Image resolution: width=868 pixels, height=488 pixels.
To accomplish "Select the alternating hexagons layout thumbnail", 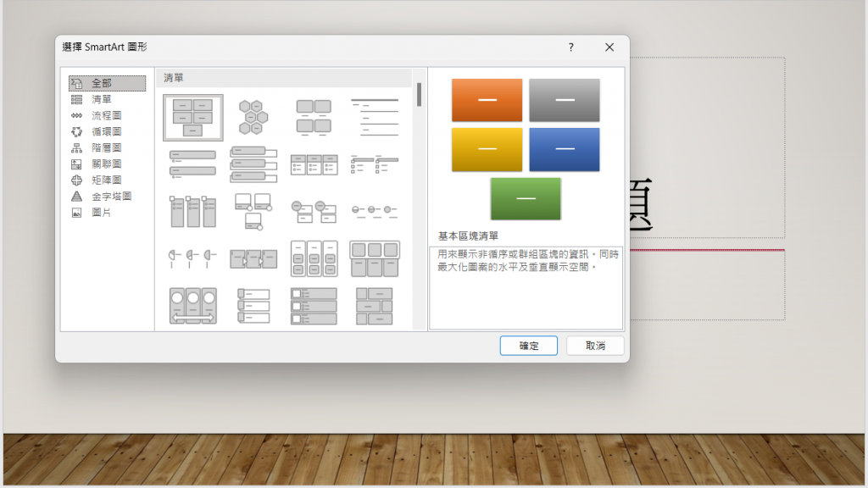I will pyautogui.click(x=253, y=117).
